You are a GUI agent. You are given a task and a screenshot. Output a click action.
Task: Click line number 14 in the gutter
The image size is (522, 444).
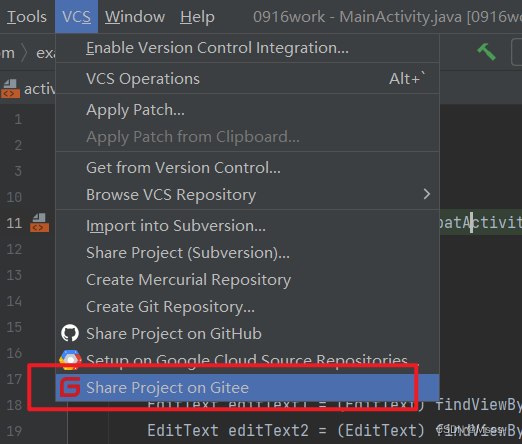coord(14,301)
